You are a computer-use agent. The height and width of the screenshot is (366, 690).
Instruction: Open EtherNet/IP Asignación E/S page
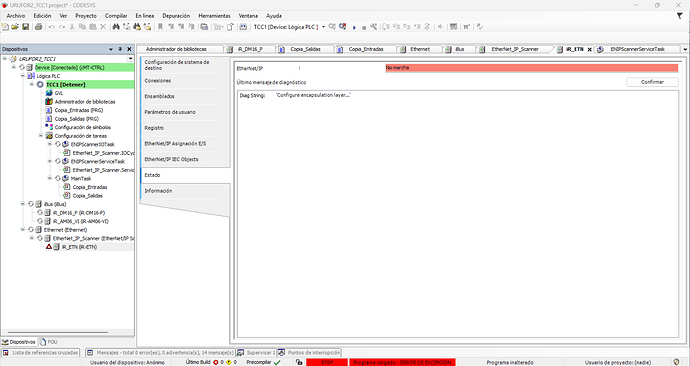coord(175,144)
